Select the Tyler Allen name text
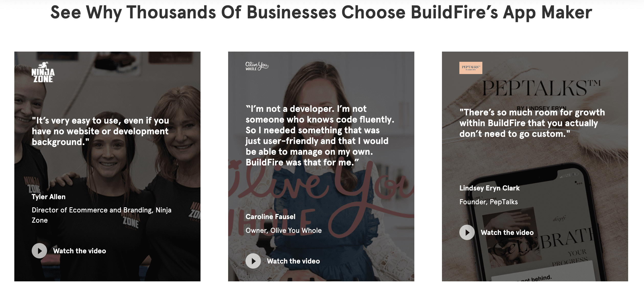Viewport: 644px width, 288px height. pos(49,197)
